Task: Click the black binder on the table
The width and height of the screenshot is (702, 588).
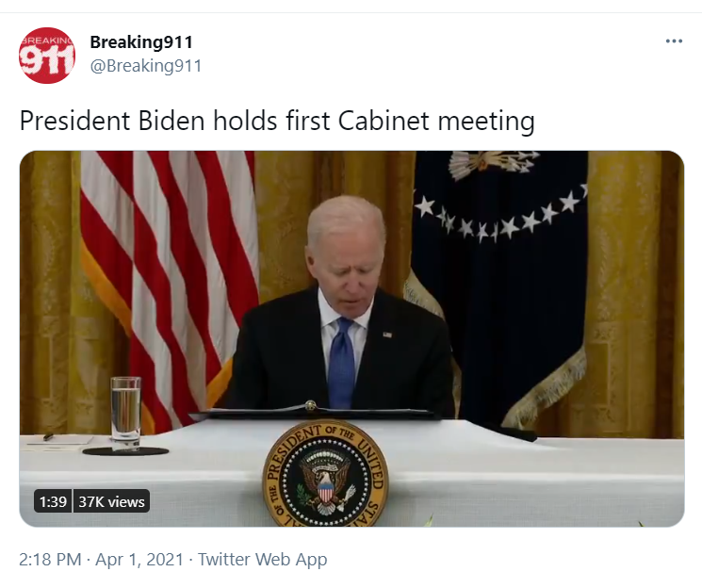Action: (316, 413)
